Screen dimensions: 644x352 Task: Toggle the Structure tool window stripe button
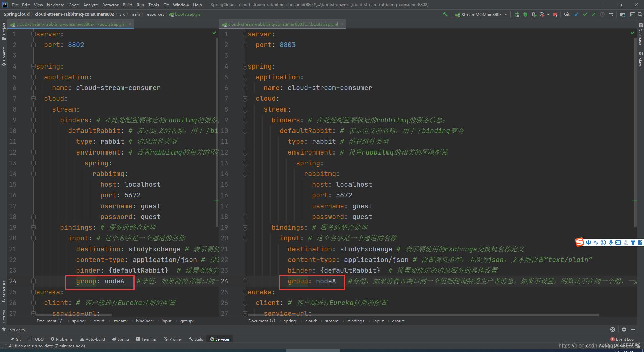click(4, 291)
